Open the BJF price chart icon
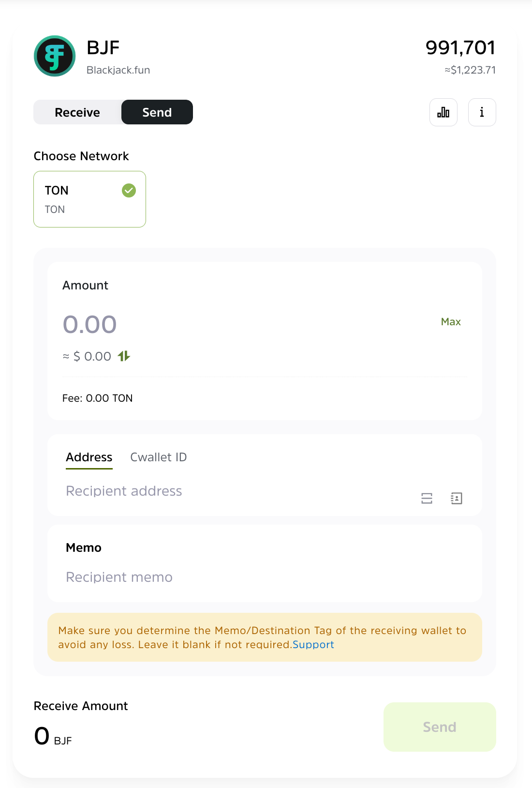532x788 pixels. pyautogui.click(x=443, y=112)
